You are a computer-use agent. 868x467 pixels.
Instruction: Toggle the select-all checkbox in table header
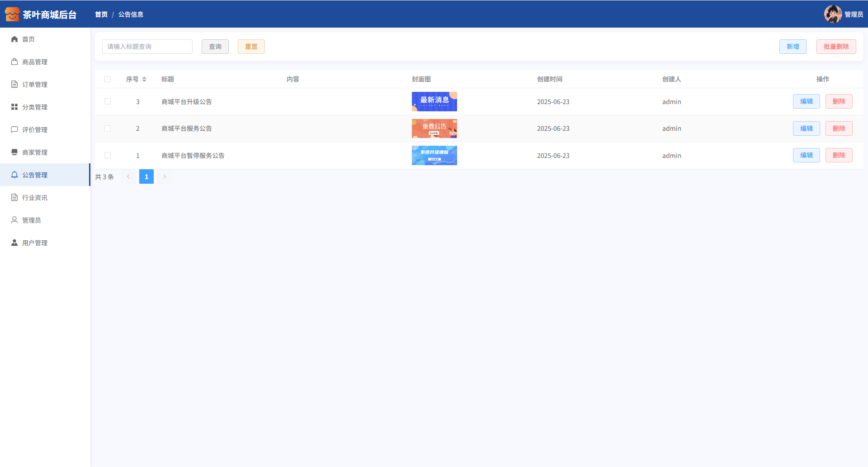tap(108, 79)
